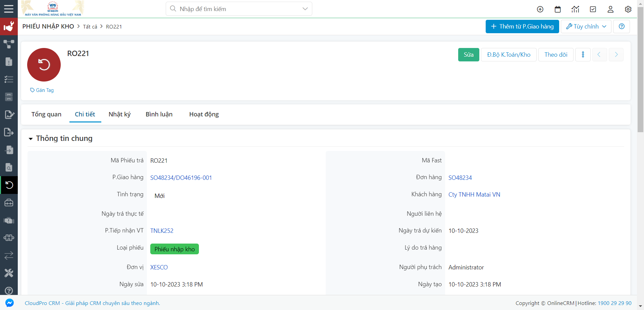The width and height of the screenshot is (644, 310).
Task: Open the XESCO unit link
Action: point(159,267)
